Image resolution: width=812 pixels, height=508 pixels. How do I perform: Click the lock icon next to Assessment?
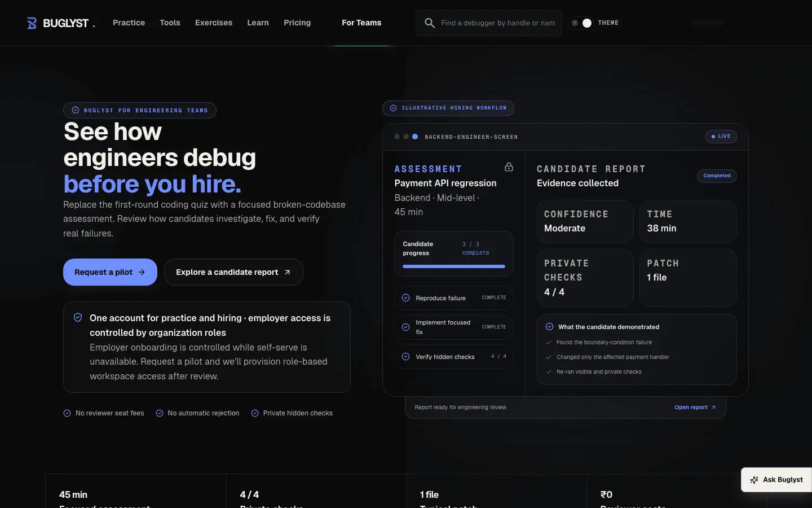pos(509,167)
